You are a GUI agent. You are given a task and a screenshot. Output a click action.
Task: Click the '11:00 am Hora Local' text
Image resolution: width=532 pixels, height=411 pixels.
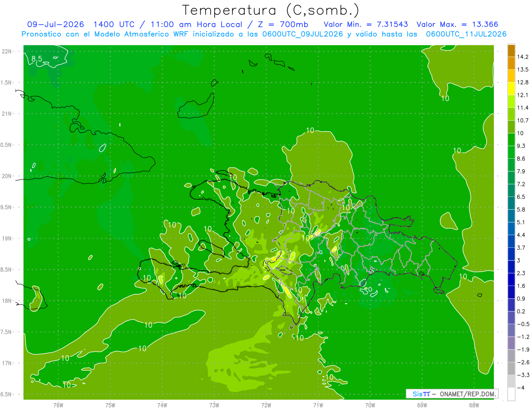(x=196, y=24)
